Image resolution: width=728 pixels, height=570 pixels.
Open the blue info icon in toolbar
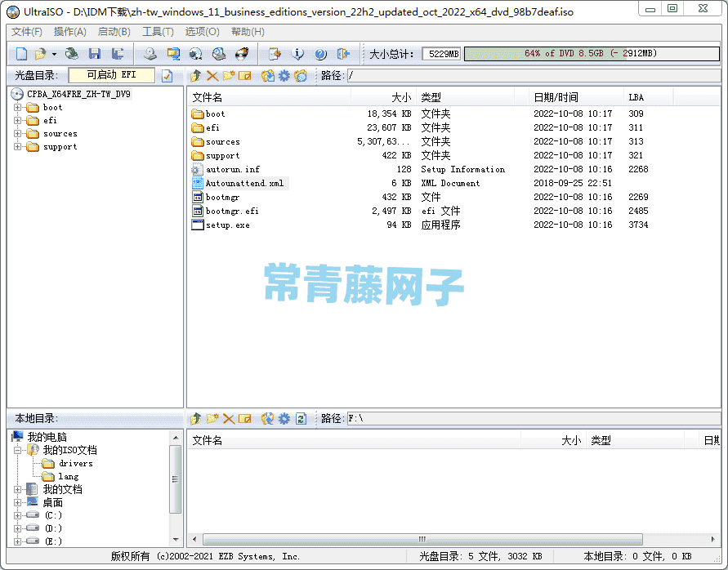297,54
